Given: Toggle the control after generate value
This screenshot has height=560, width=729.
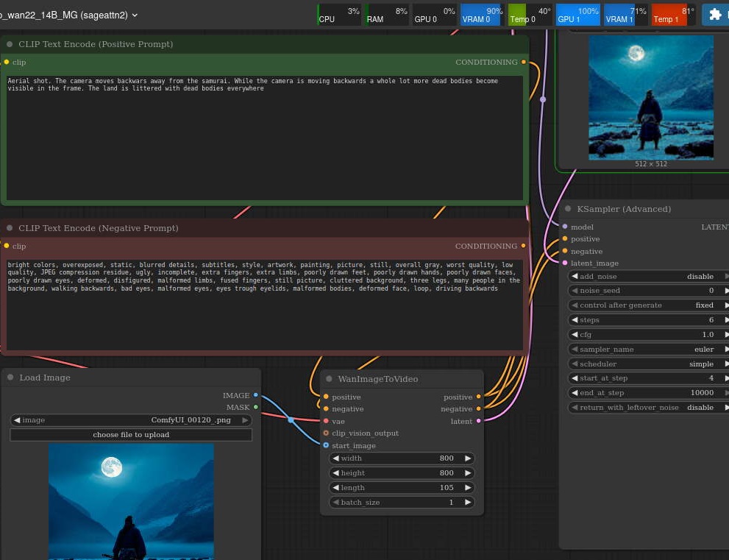Looking at the screenshot, I should 647,305.
